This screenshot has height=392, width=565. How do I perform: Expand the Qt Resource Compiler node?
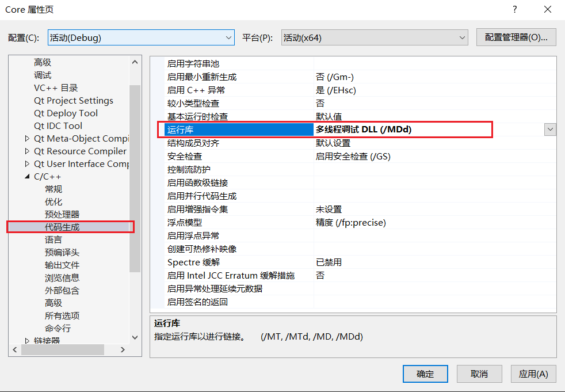click(x=26, y=151)
